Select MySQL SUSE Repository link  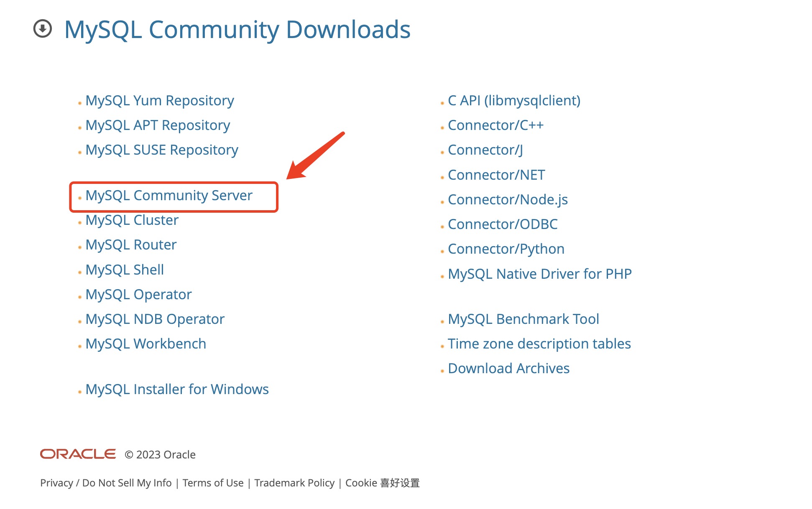click(x=161, y=150)
